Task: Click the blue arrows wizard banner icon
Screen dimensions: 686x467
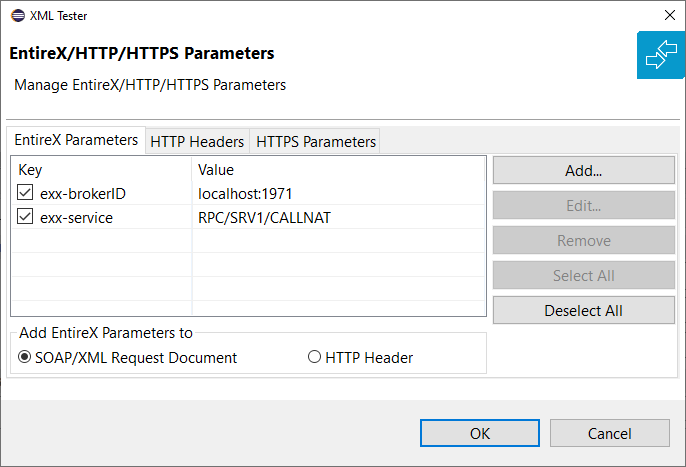Action: click(661, 55)
